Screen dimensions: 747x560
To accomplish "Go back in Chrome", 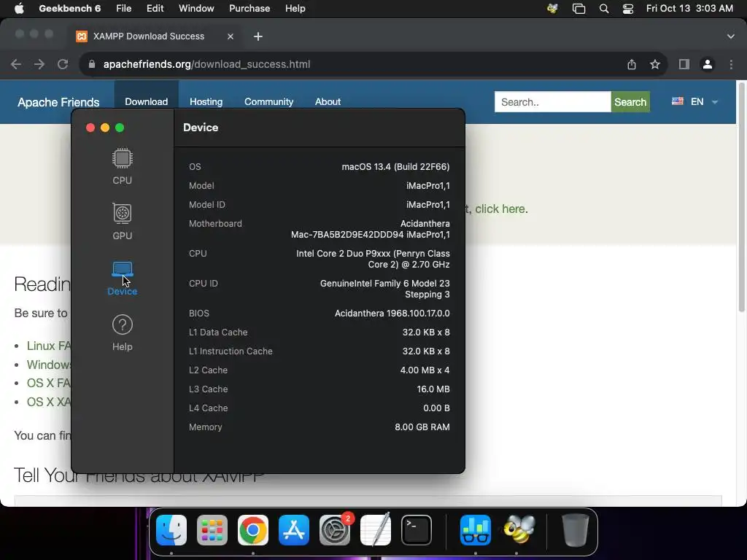I will pyautogui.click(x=16, y=64).
